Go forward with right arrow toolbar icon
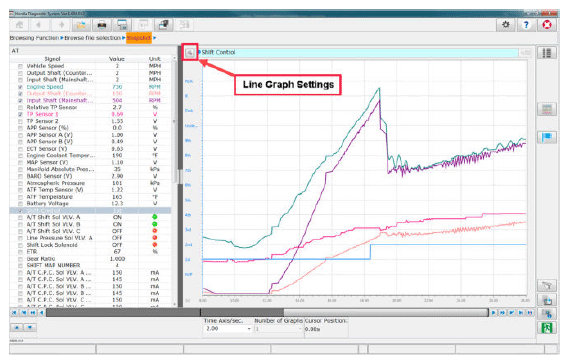569x364 pixels. coord(61,25)
